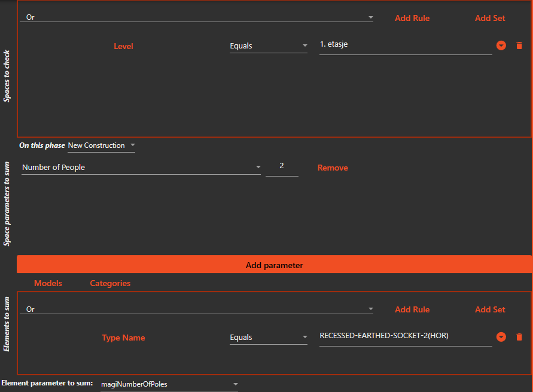Click Add Set in Spaces to check

pos(490,18)
